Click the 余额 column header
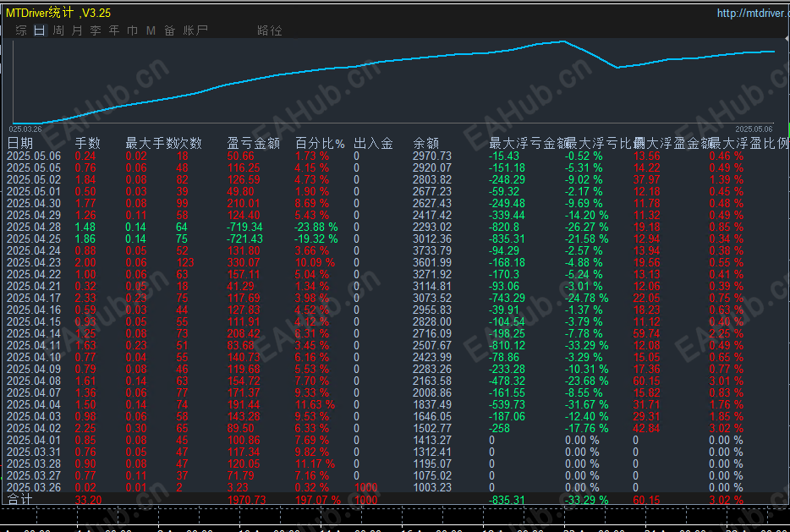 (425, 144)
